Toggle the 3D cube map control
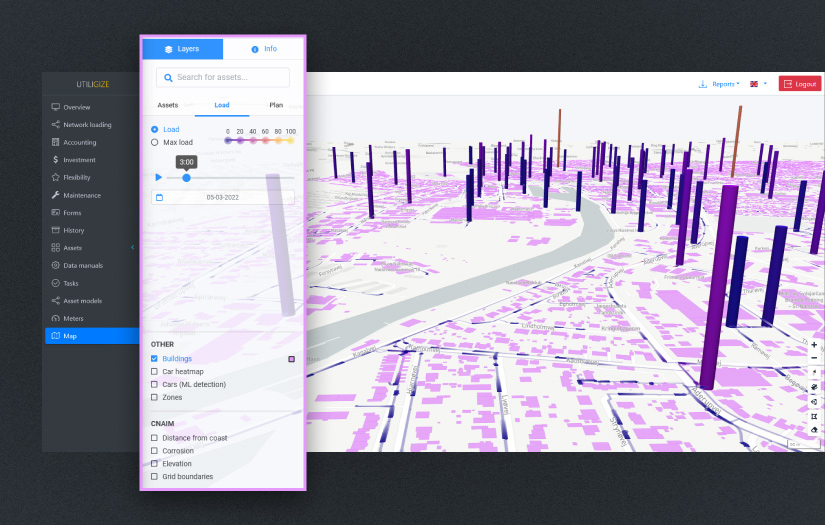825x525 pixels. pyautogui.click(x=814, y=402)
